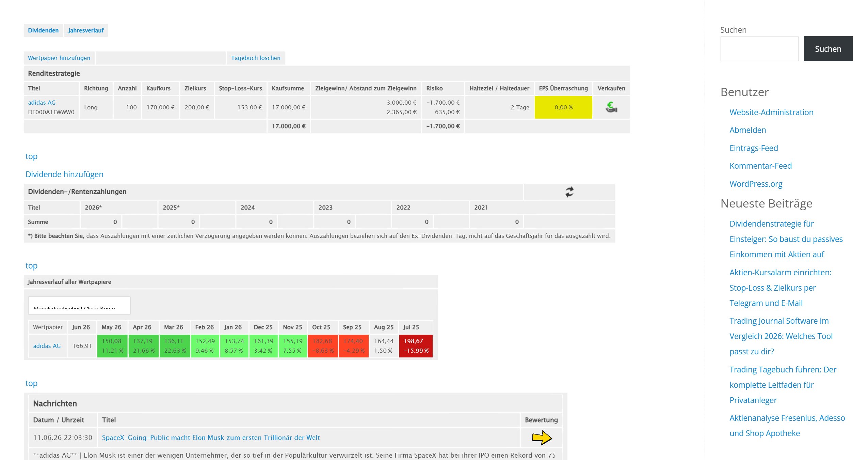Click the EPS Überraschung column header
Viewport: 868px width, 460px height.
pyautogui.click(x=563, y=89)
